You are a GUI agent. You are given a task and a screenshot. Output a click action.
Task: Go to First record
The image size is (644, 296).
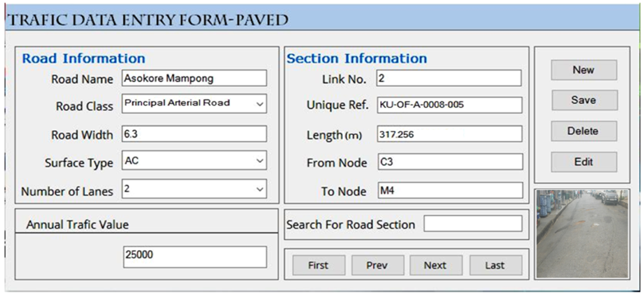tap(318, 265)
